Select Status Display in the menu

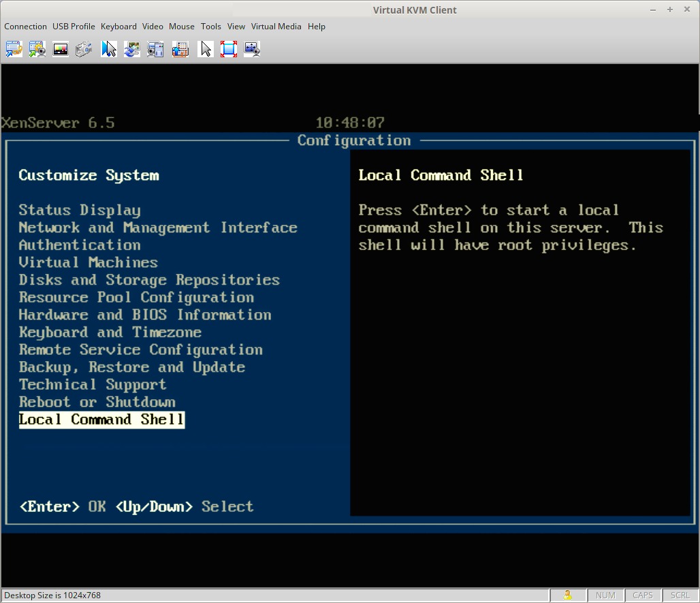[x=80, y=210]
